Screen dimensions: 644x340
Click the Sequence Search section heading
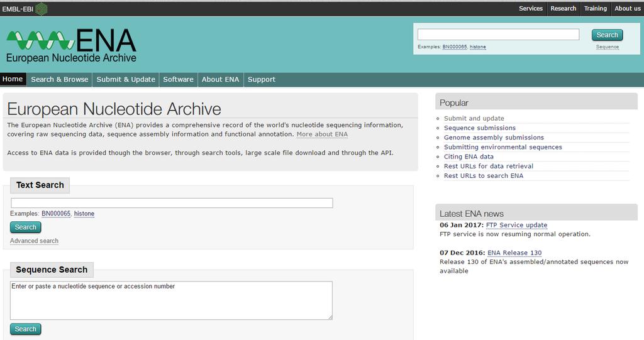(x=52, y=270)
